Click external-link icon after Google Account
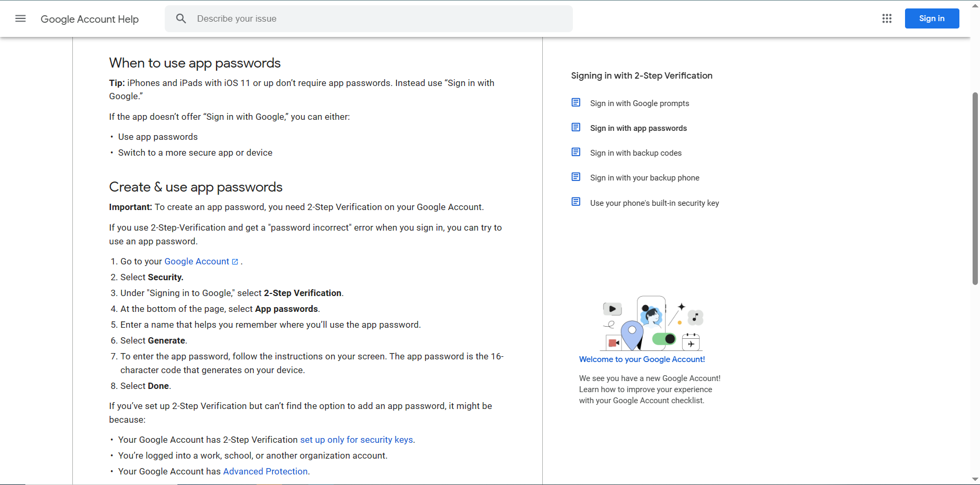 click(235, 262)
